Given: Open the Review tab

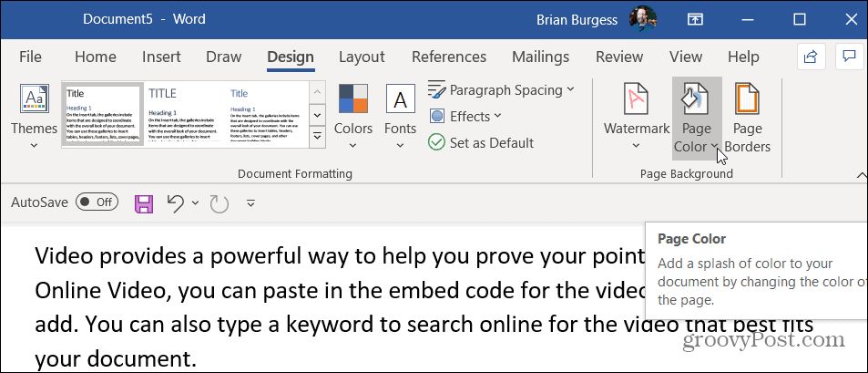Looking at the screenshot, I should pos(618,57).
